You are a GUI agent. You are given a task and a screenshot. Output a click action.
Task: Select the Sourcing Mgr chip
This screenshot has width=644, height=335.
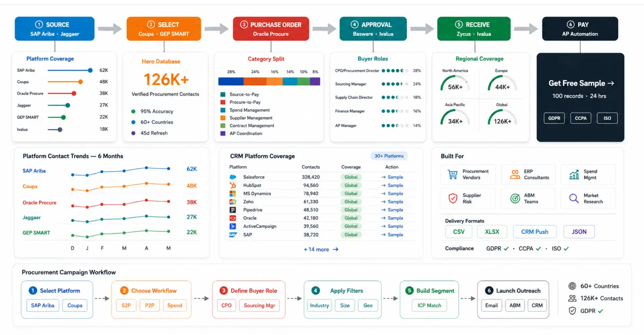[259, 306]
